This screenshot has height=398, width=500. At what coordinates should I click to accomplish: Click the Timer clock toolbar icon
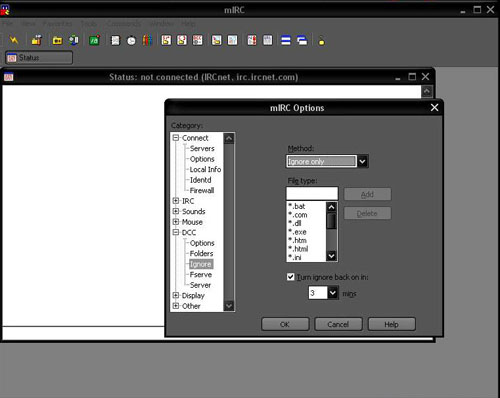coord(131,41)
